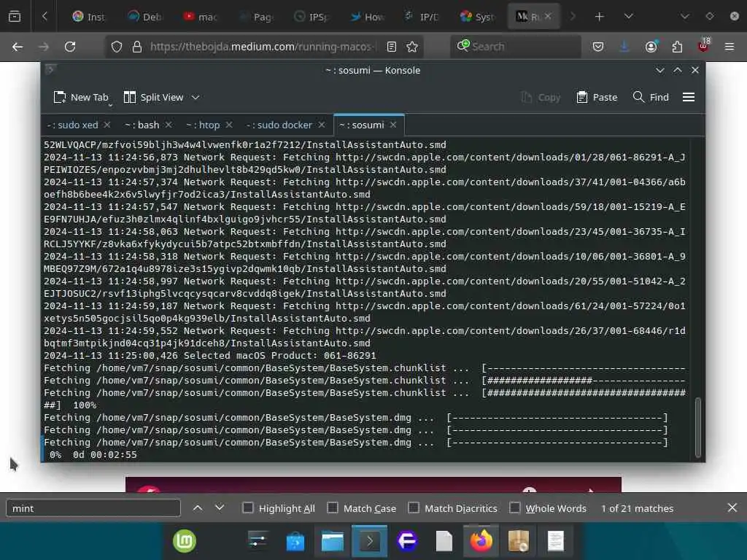Image resolution: width=747 pixels, height=560 pixels.
Task: Close the htop Konsole tab
Action: [229, 125]
